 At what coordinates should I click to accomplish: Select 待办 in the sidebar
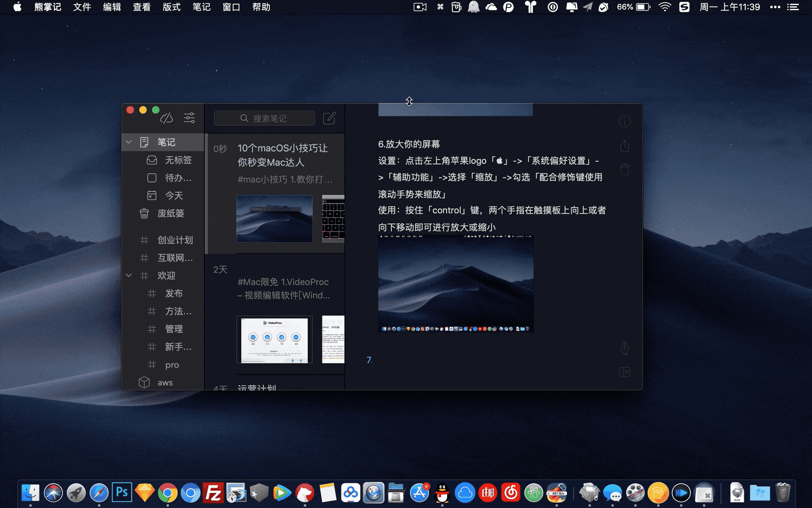click(x=177, y=178)
